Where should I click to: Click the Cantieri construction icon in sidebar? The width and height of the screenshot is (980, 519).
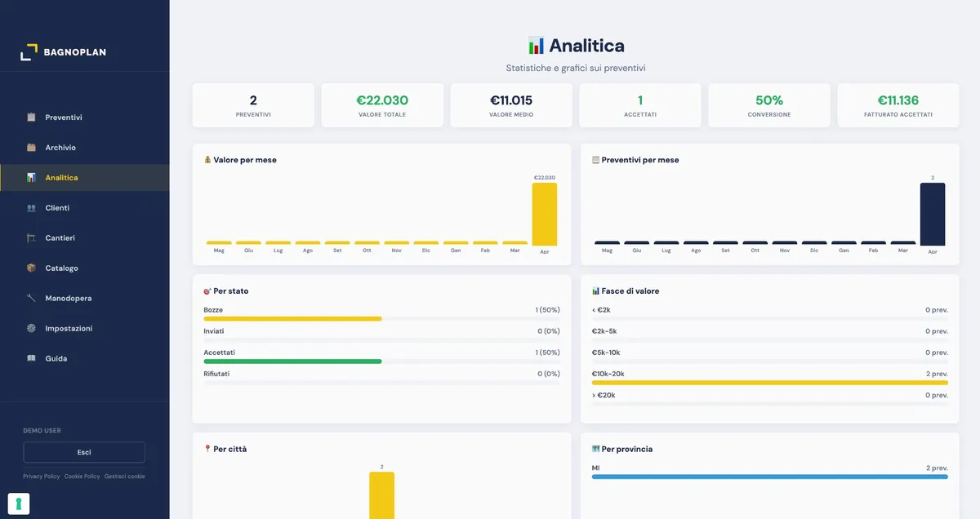31,238
